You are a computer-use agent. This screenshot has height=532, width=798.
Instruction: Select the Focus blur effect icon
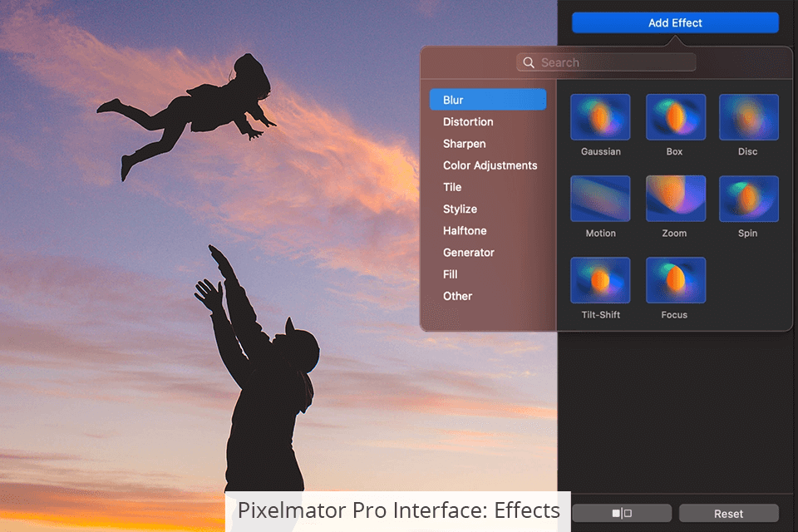coord(675,280)
